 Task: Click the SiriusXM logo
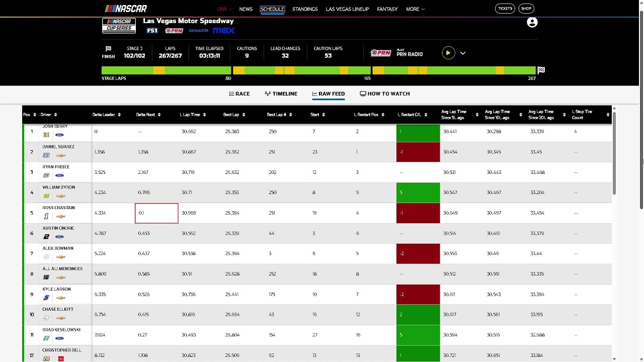click(198, 31)
